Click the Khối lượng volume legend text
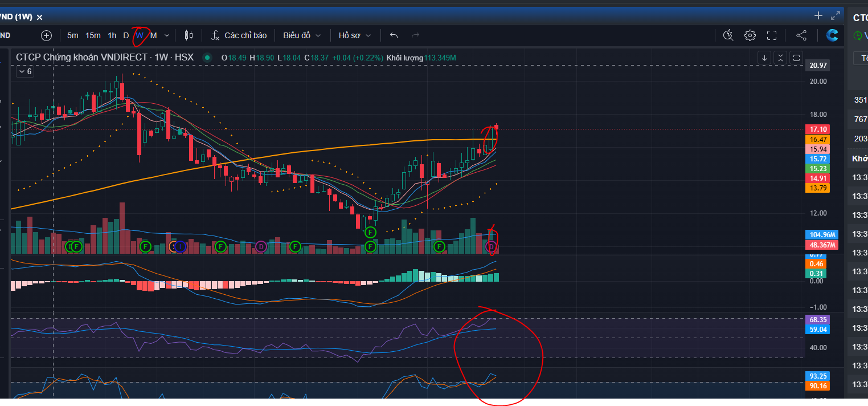The width and height of the screenshot is (868, 406). tap(405, 58)
